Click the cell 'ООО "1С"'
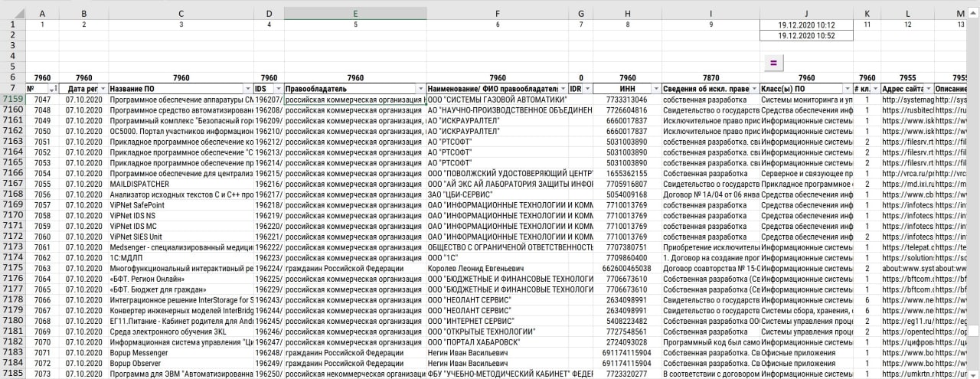 [x=498, y=257]
